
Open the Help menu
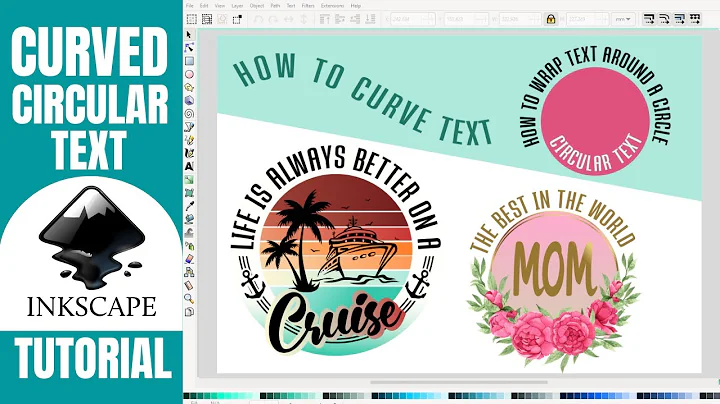coord(355,6)
